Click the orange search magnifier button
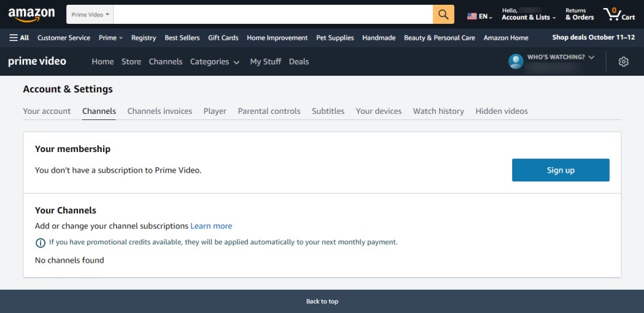644x313 pixels. (x=443, y=14)
